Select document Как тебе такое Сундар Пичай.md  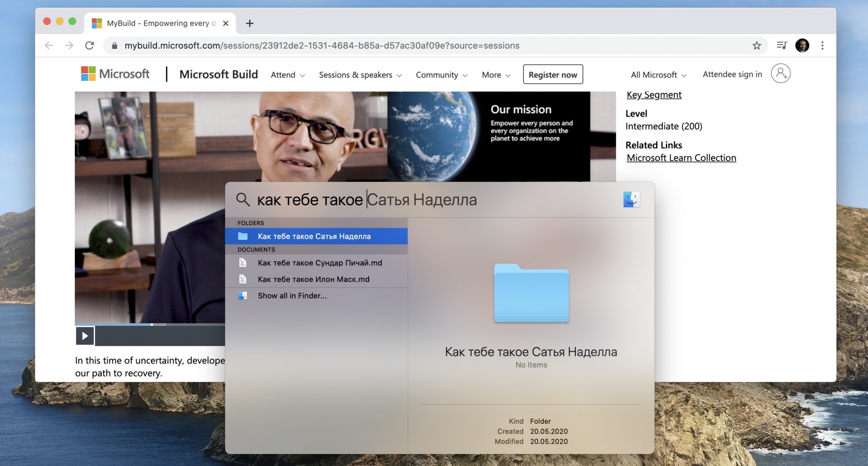[316, 263]
